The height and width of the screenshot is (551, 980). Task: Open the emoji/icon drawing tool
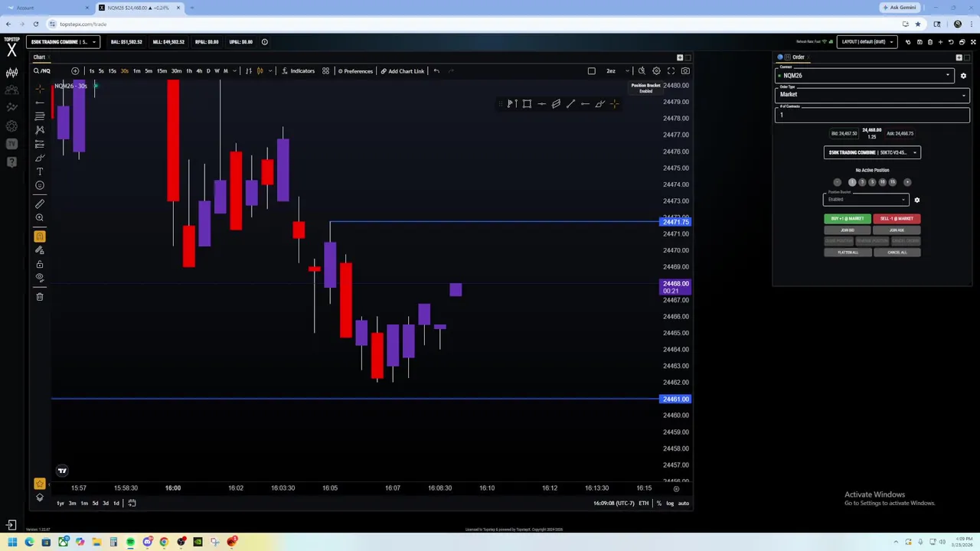[x=40, y=185]
